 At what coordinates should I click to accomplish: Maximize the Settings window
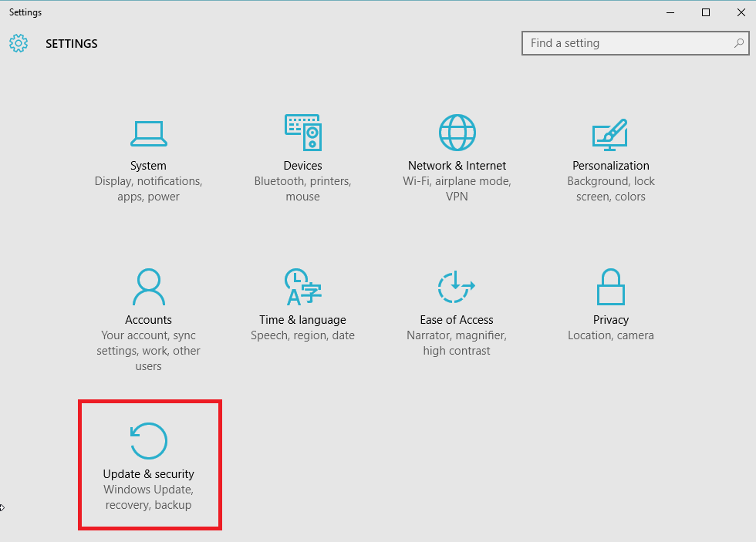[x=705, y=12]
